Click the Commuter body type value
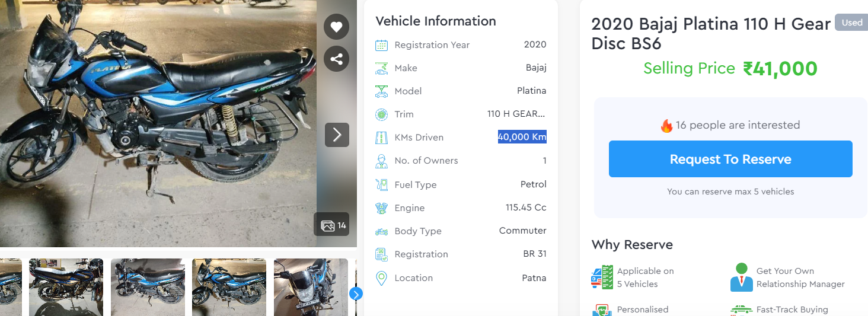Viewport: 868px width, 316px height. (x=523, y=231)
